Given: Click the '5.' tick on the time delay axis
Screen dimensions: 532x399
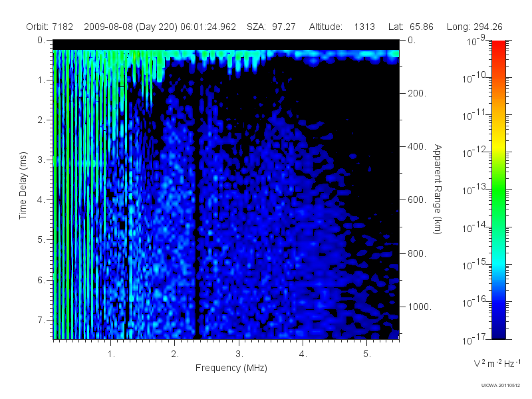Looking at the screenshot, I should 41,240.
